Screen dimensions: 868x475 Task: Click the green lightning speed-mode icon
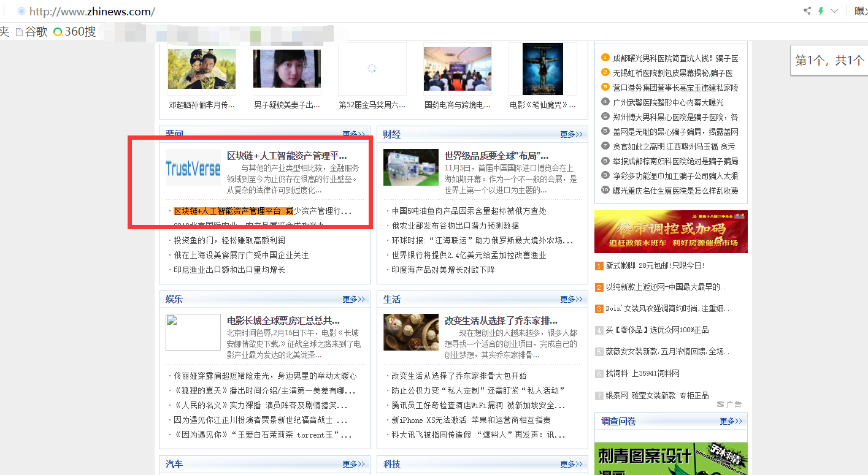[821, 11]
